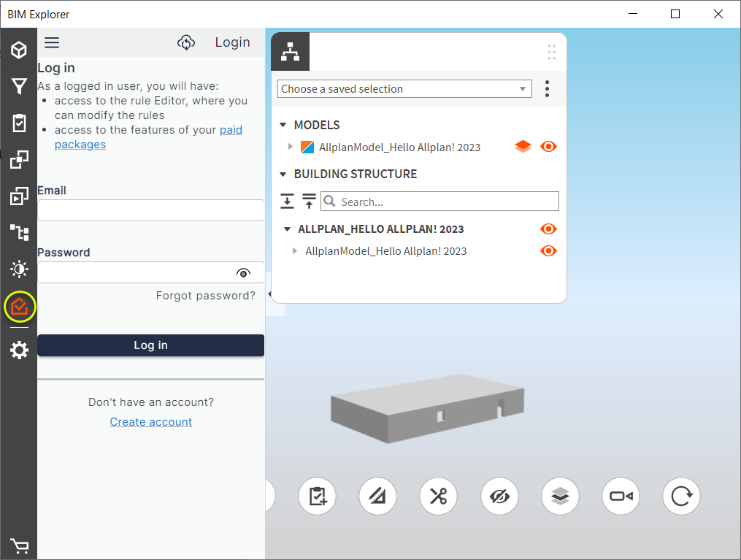Toggle visibility of ALLPLAN_HELLO ALLPLAN! 2023

[548, 229]
